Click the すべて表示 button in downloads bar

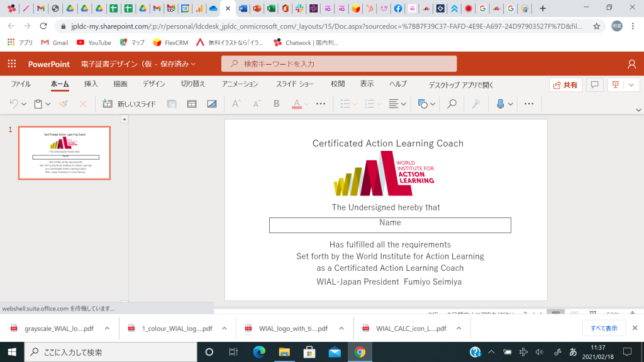pos(604,328)
